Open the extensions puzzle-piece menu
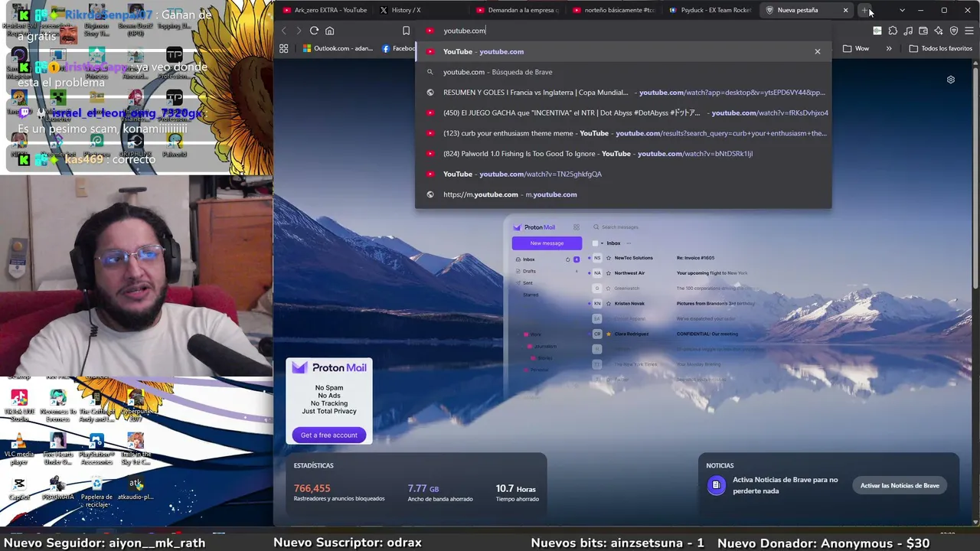The width and height of the screenshot is (980, 551). tap(893, 31)
